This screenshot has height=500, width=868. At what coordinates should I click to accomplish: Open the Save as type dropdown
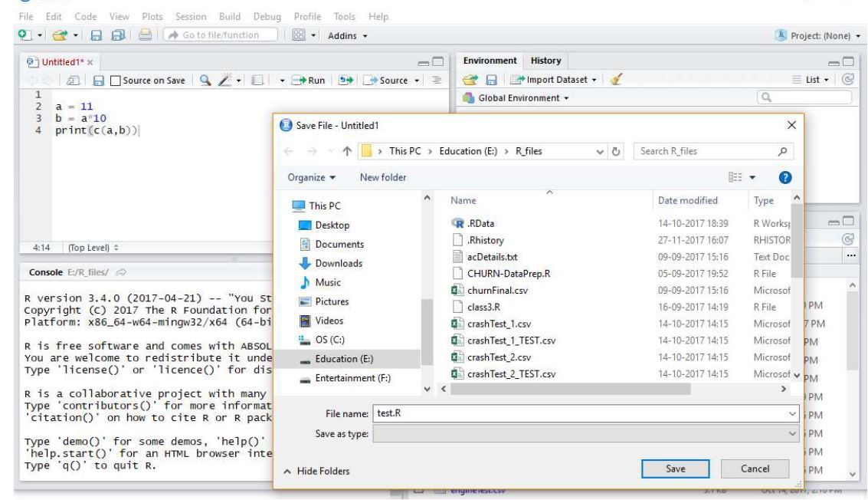point(585,433)
